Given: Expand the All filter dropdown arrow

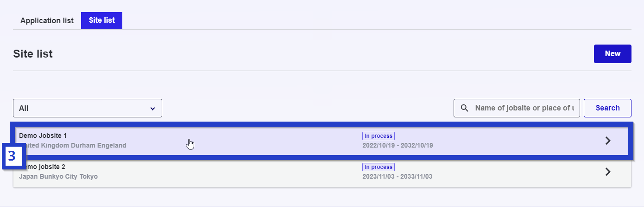Looking at the screenshot, I should [x=152, y=109].
